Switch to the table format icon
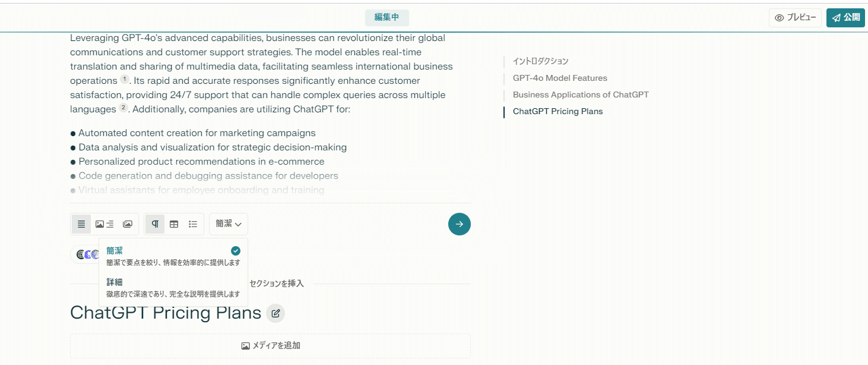Viewport: 868px width, 365px height. click(x=174, y=224)
